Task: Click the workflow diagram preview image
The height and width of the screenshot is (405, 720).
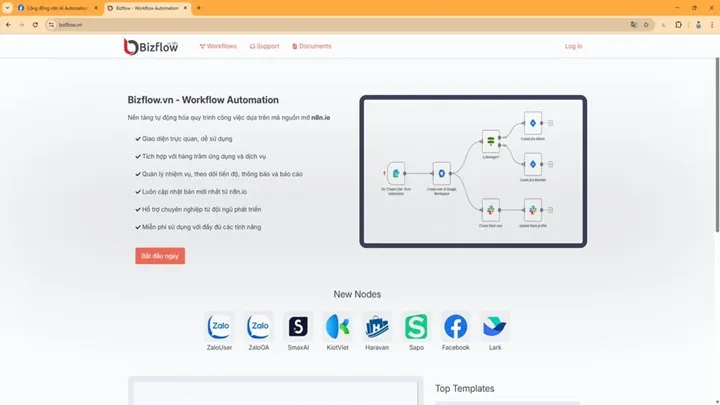Action: click(x=473, y=172)
